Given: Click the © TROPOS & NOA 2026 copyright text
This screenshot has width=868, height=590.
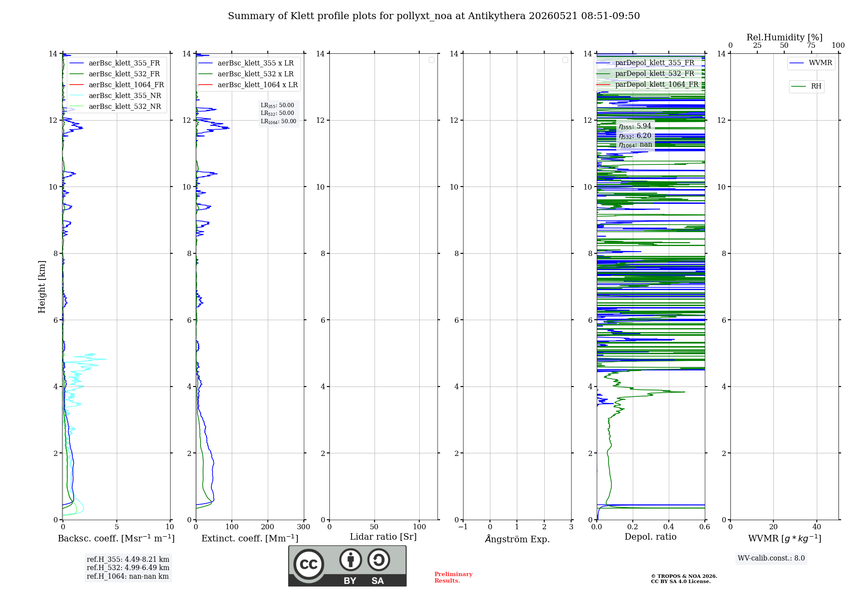Looking at the screenshot, I should pos(684,576).
